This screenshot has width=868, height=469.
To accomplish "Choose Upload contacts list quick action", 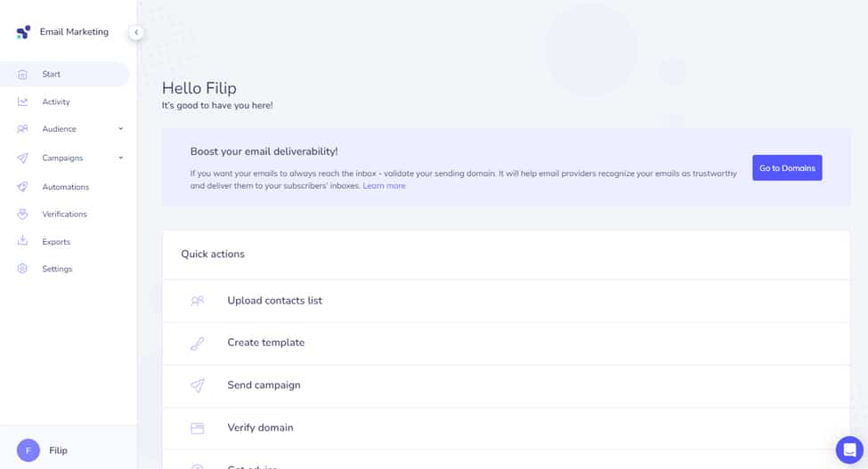I will (x=506, y=301).
